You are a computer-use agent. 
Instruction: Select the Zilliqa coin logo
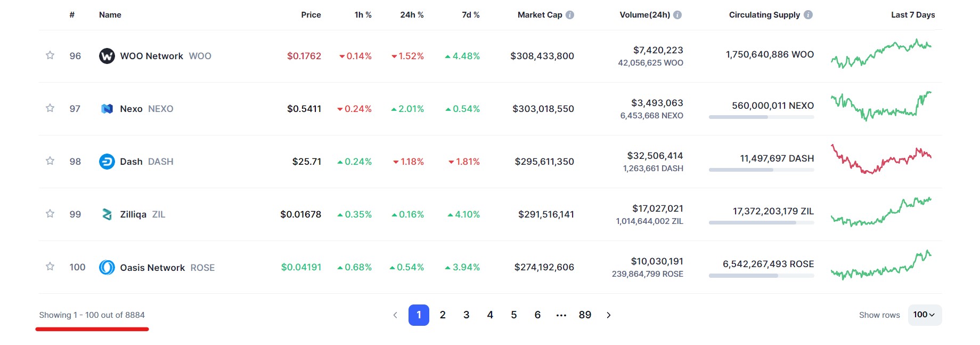107,214
